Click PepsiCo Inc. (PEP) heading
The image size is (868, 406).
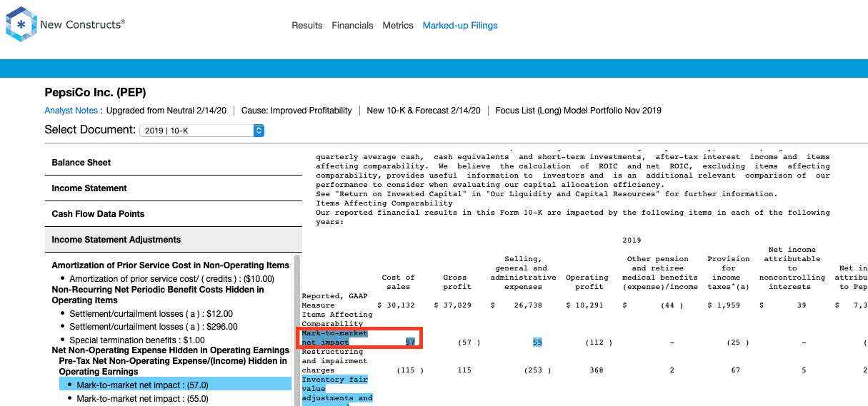point(95,93)
